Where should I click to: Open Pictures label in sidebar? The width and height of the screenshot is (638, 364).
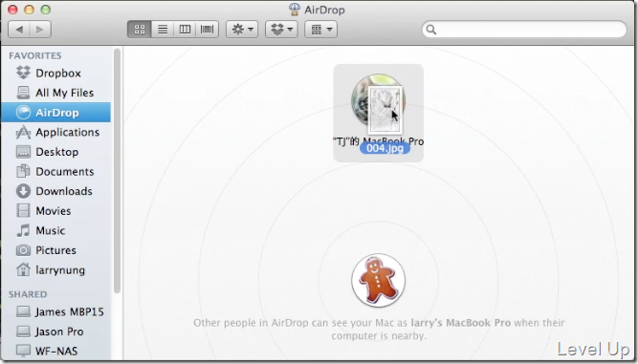pos(55,250)
